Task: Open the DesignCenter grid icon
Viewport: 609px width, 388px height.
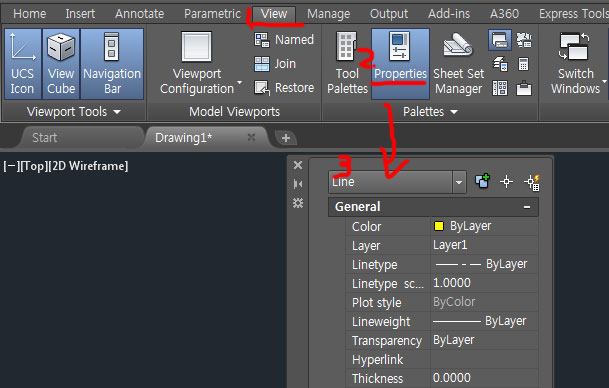Action: point(500,88)
